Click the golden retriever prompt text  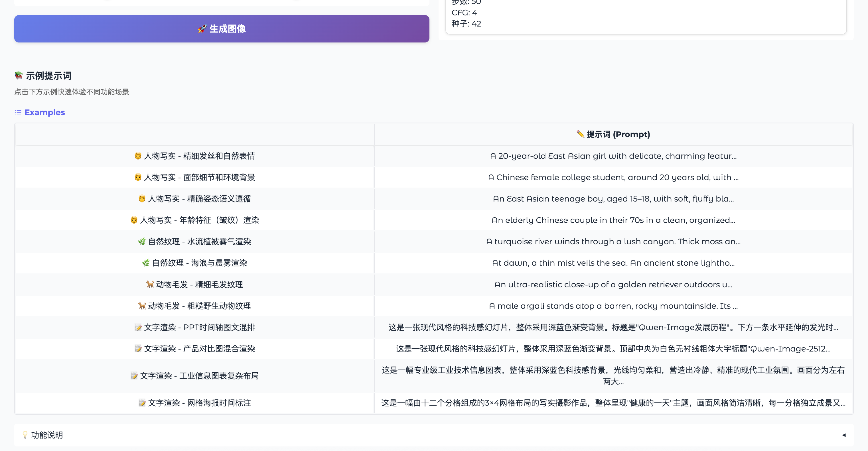pyautogui.click(x=613, y=285)
